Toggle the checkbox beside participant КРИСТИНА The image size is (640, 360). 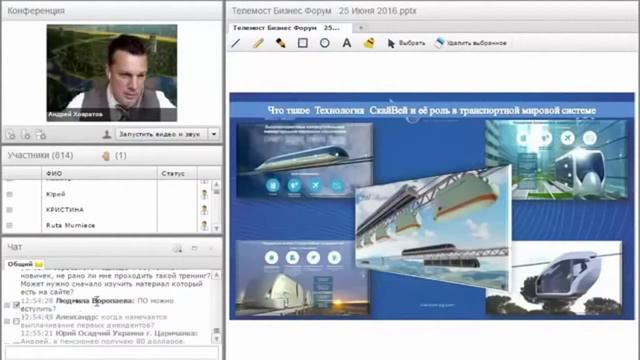[9, 210]
